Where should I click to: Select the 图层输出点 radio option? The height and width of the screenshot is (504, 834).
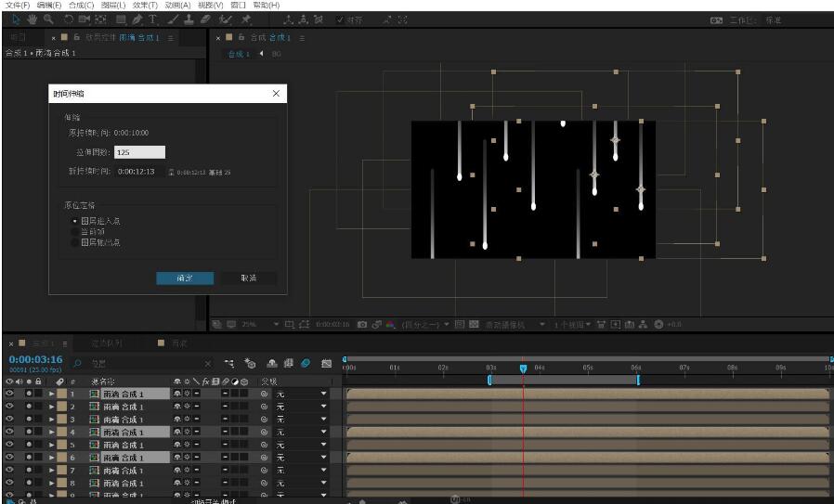(75, 242)
